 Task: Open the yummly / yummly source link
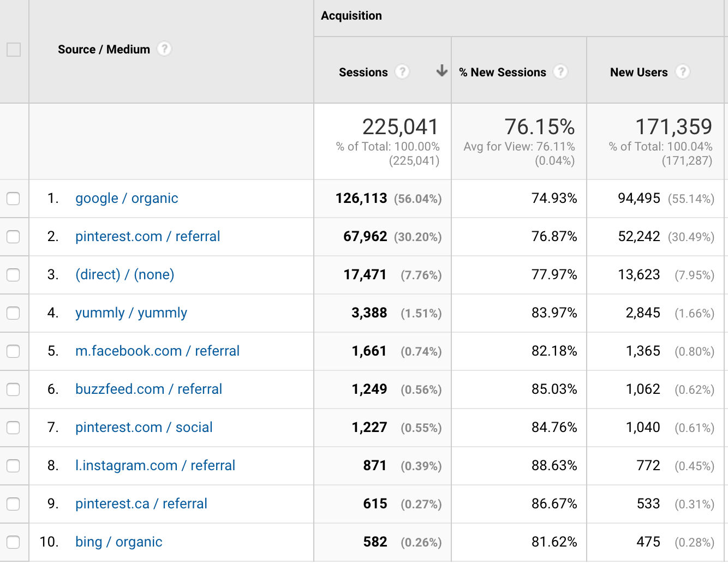131,313
